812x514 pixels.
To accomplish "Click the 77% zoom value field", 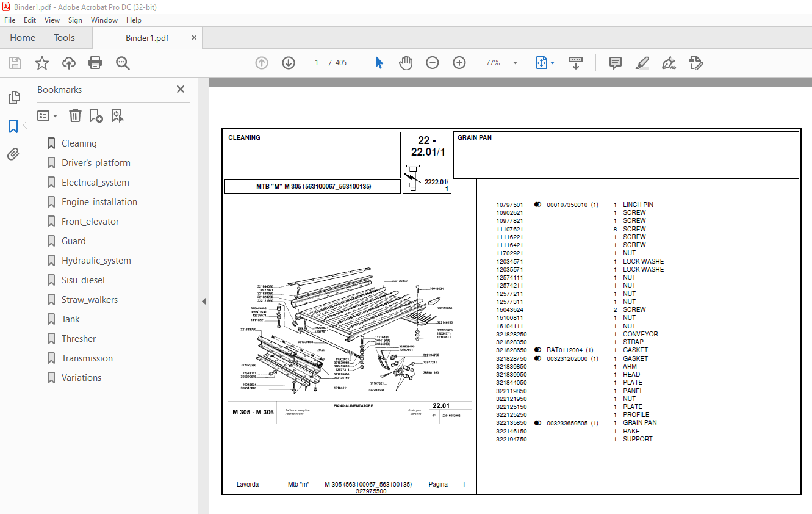I will tap(494, 63).
